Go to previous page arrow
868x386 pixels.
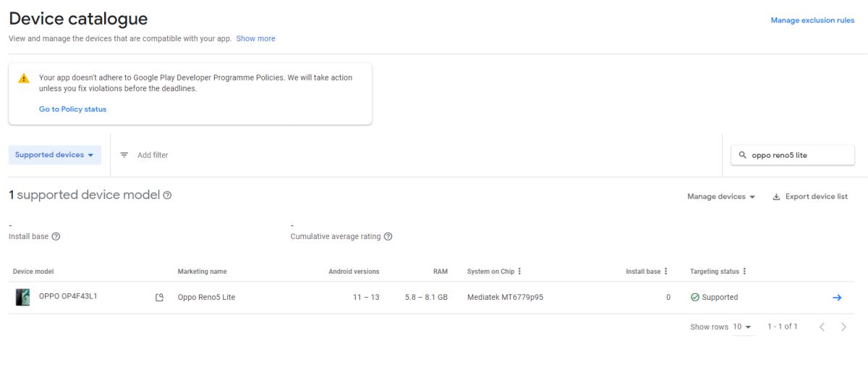coord(822,327)
